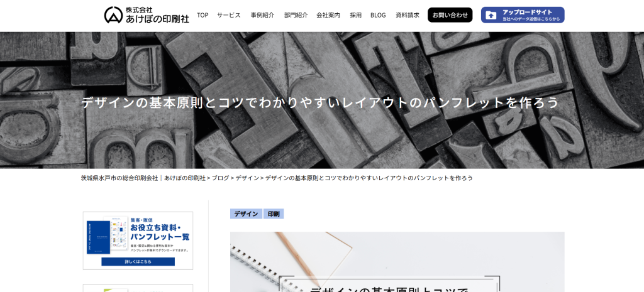
Task: Open the 会社案内 navigation item
Action: (328, 15)
